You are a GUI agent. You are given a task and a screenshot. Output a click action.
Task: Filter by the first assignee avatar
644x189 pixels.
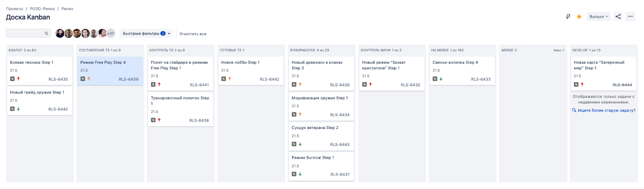60,33
